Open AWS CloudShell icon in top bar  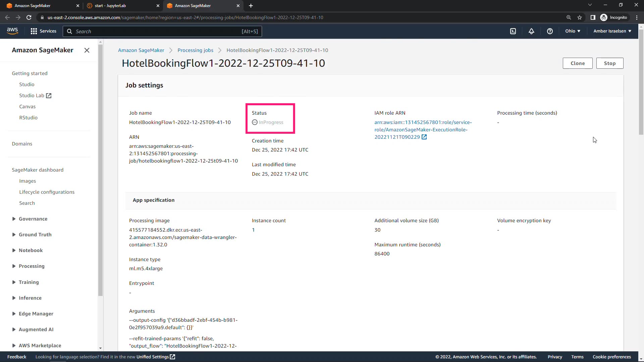pos(513,31)
